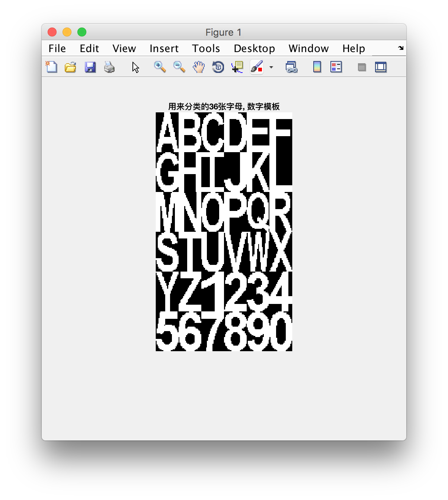Click the New Figure icon
The height and width of the screenshot is (500, 448).
pyautogui.click(x=51, y=67)
